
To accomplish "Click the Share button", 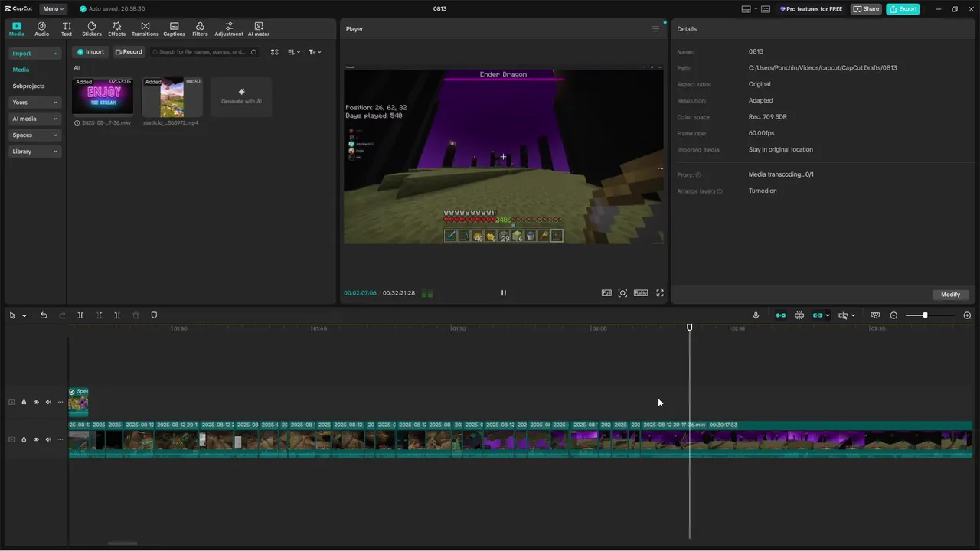I will pyautogui.click(x=867, y=9).
